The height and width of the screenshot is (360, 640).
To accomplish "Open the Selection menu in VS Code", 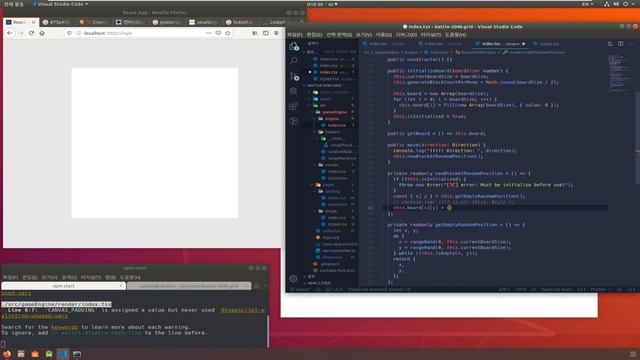I will point(339,35).
